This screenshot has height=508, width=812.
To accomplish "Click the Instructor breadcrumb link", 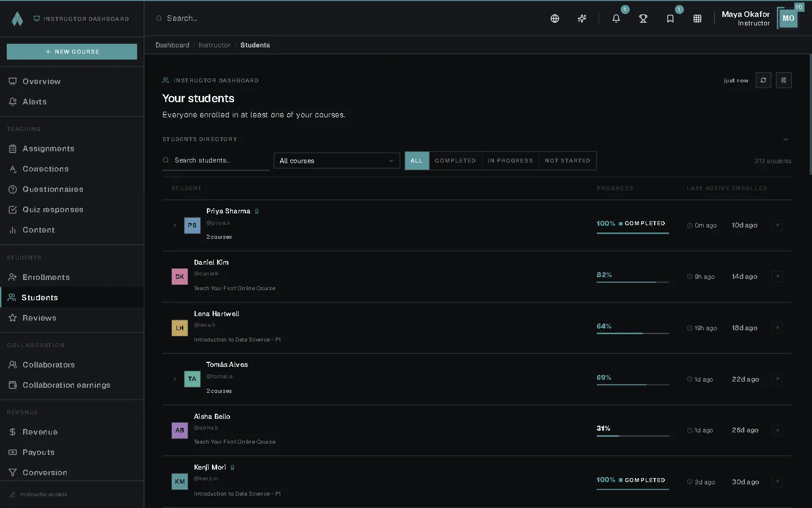I will point(214,45).
